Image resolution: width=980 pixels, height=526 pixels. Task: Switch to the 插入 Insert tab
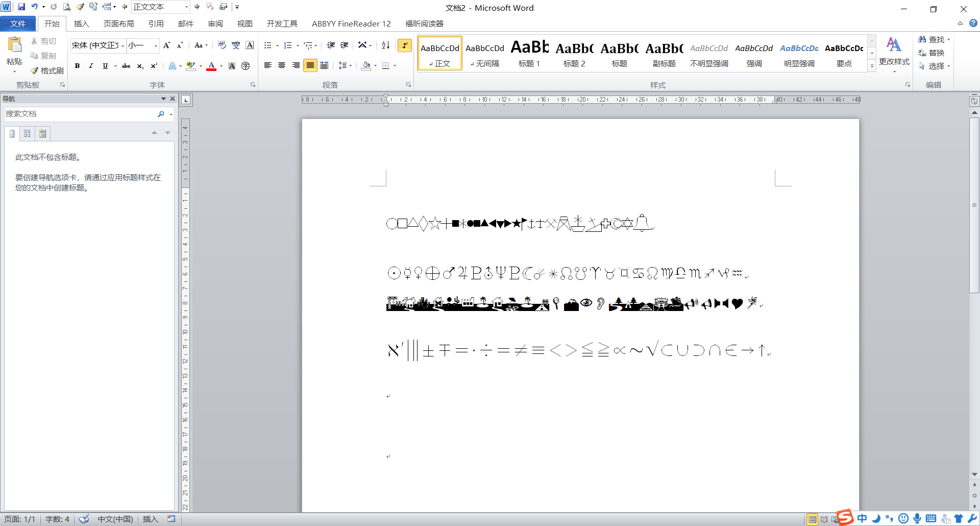(81, 23)
